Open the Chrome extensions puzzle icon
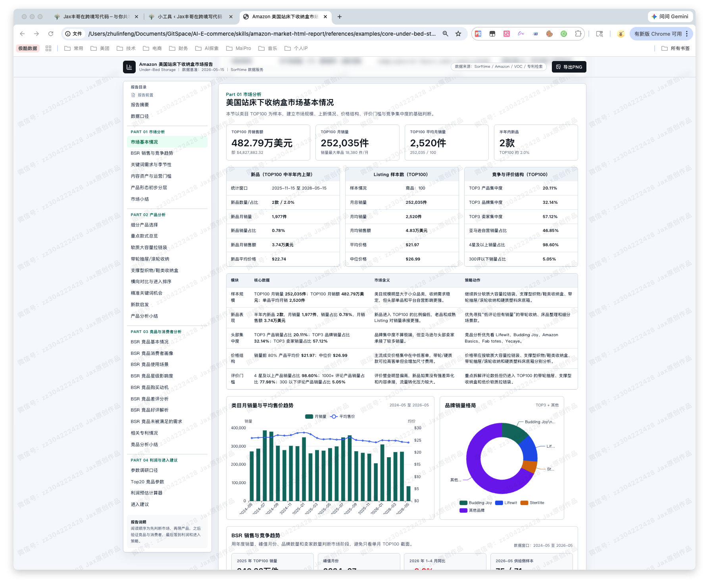709x588 pixels. point(578,34)
